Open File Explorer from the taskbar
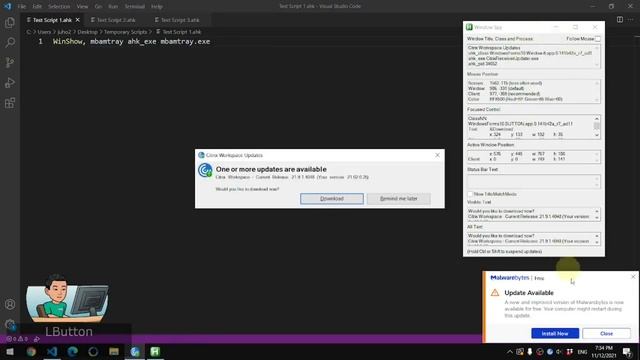Screen dimensions: 640x360 click(114, 351)
